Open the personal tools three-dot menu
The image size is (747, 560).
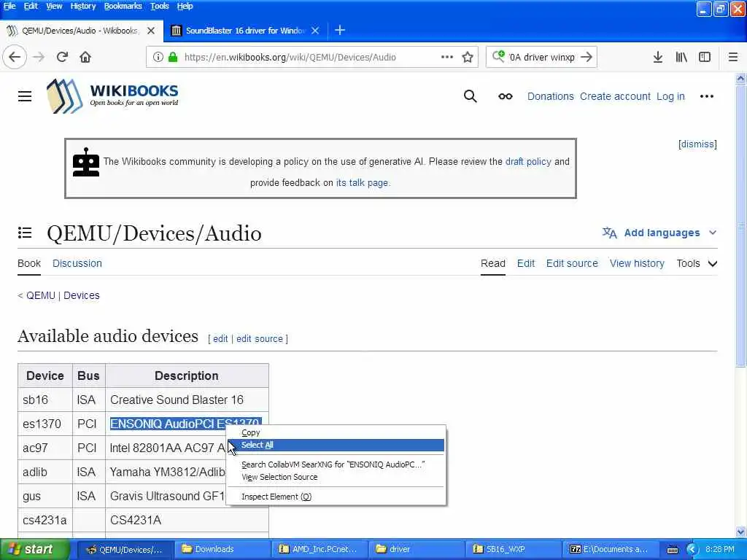coord(706,96)
